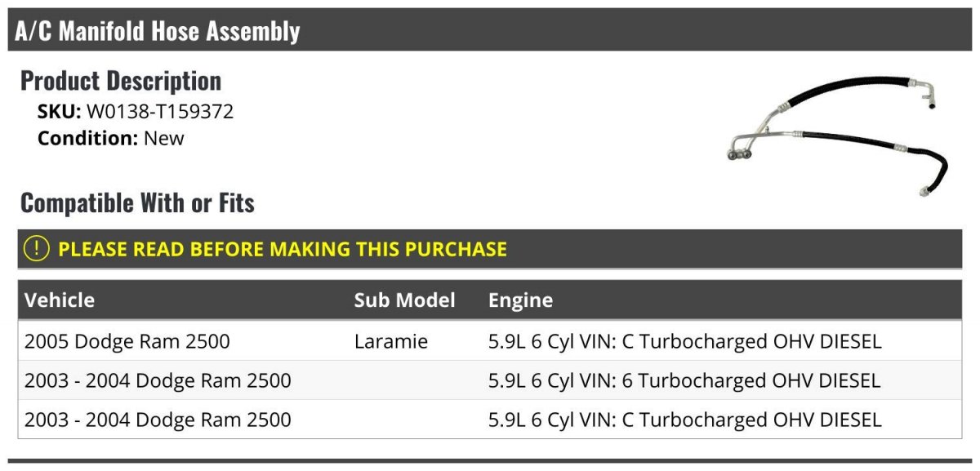Click the Product Description heading
Screen dimensions: 980x471
tap(121, 81)
